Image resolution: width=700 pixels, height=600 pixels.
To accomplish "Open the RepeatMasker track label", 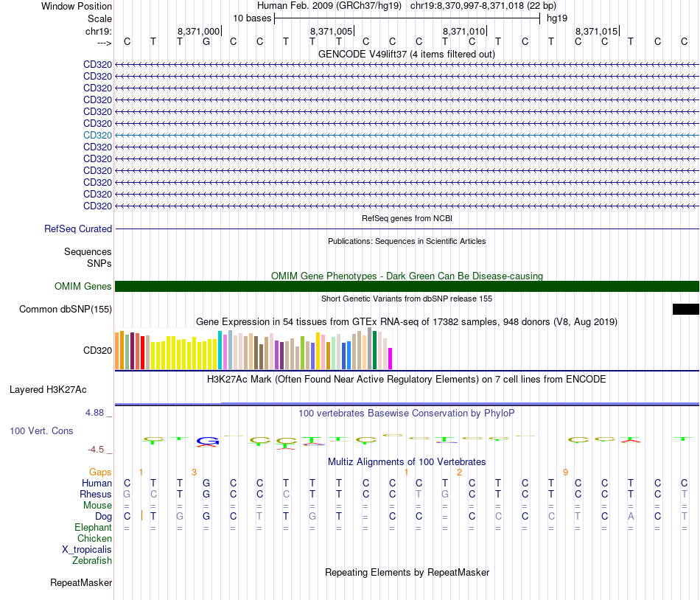I will pyautogui.click(x=81, y=582).
